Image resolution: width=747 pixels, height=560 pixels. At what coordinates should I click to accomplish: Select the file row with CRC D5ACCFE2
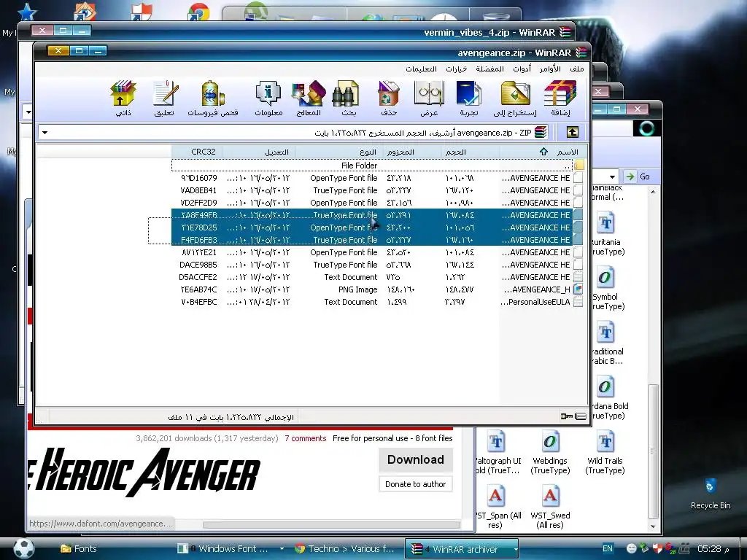[377, 276]
